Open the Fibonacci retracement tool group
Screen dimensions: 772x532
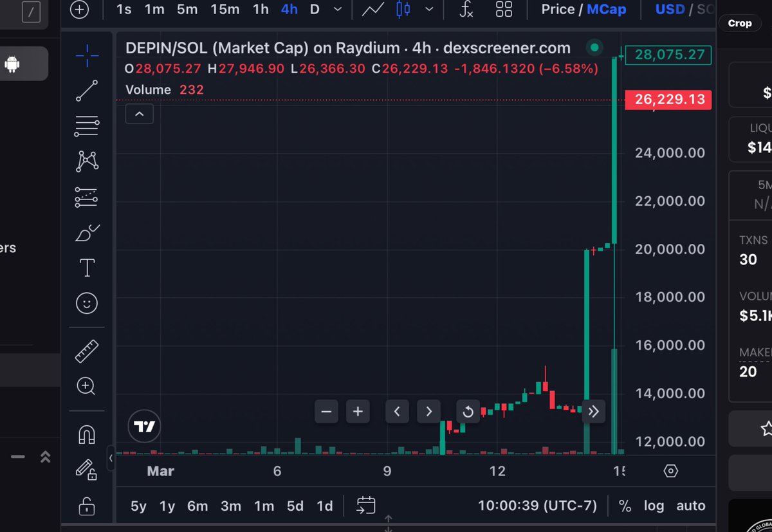tap(87, 126)
